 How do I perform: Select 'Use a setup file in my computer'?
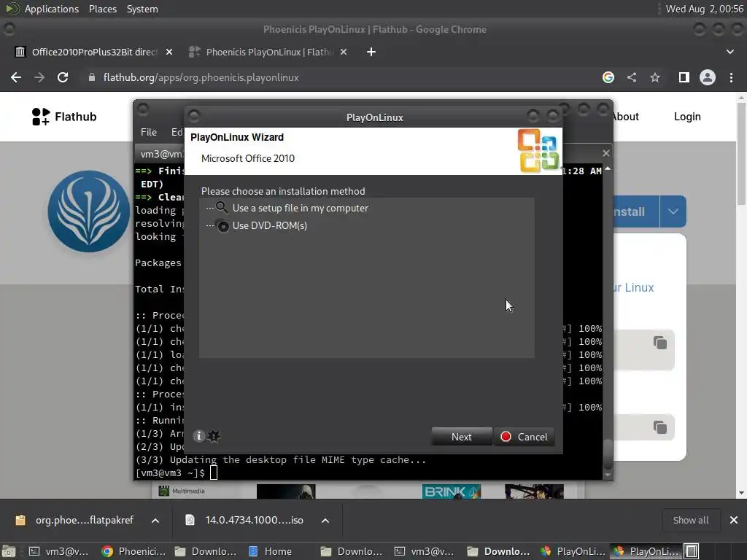tap(300, 208)
